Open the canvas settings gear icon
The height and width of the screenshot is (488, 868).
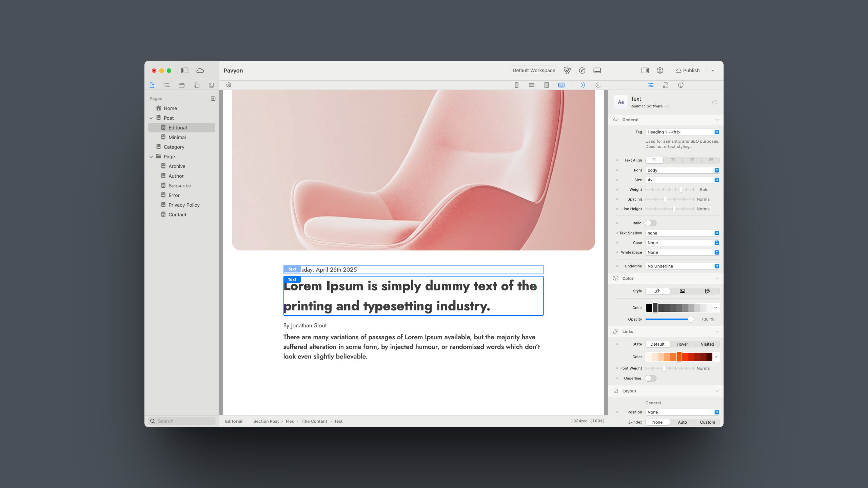(229, 85)
